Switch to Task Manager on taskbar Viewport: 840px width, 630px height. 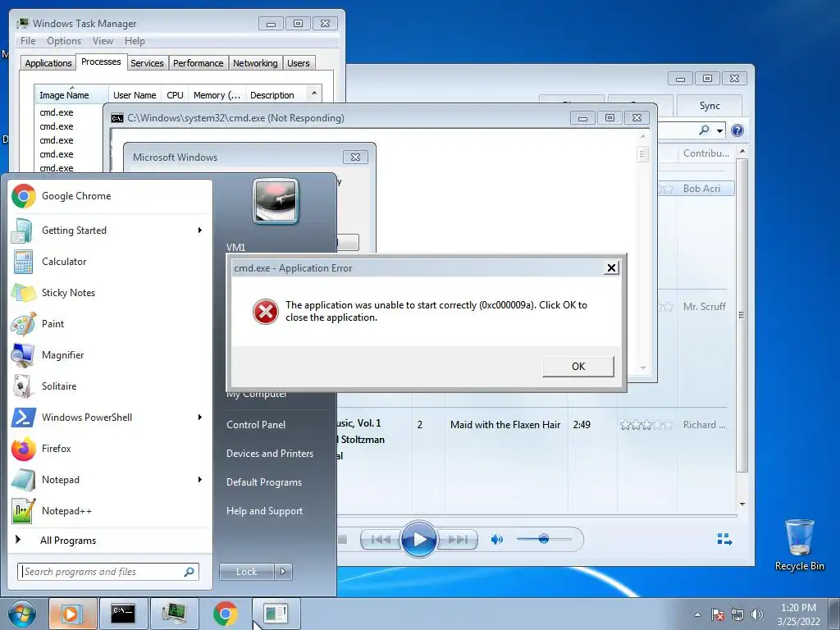[174, 614]
